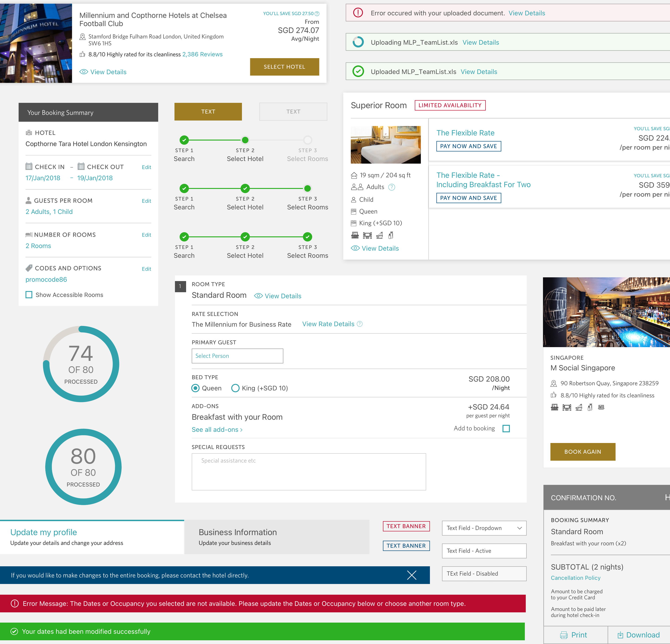Click the Child occupancy icon in Superior Room
This screenshot has height=644, width=670.
click(x=354, y=200)
